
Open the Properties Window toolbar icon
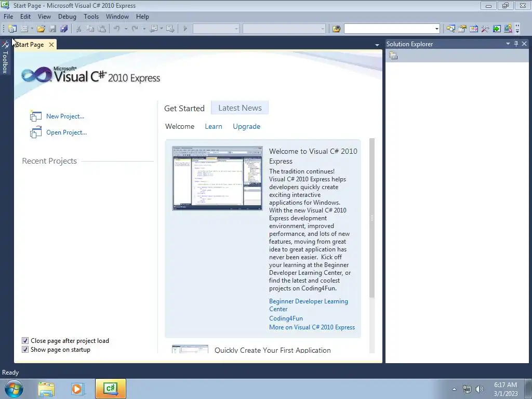(462, 29)
